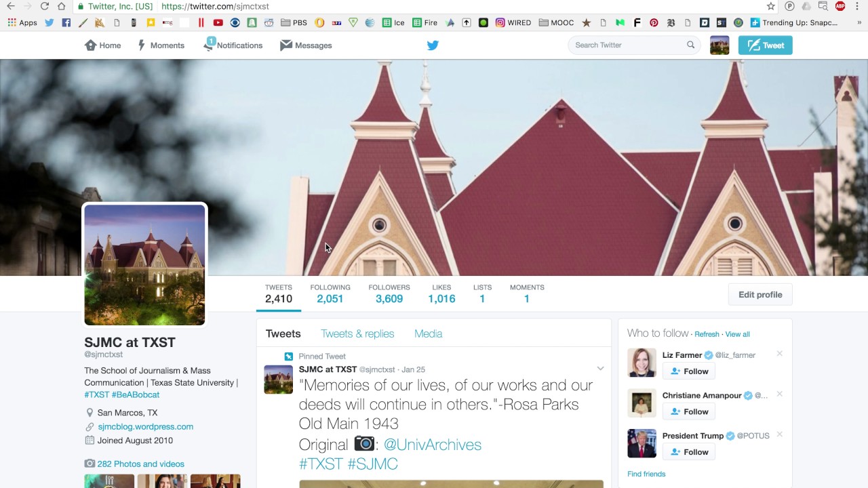Viewport: 868px width, 488px height.
Task: Open the Likes 1,016 tab
Action: 441,293
